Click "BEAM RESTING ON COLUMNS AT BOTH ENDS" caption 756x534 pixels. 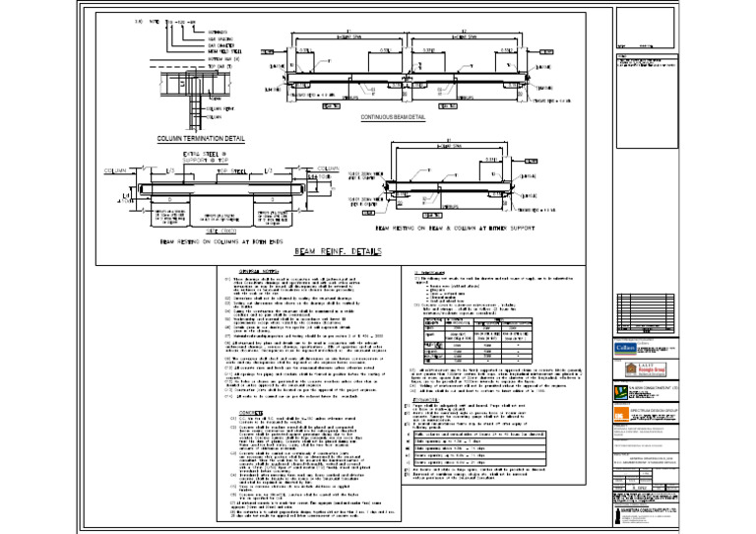tap(221, 241)
